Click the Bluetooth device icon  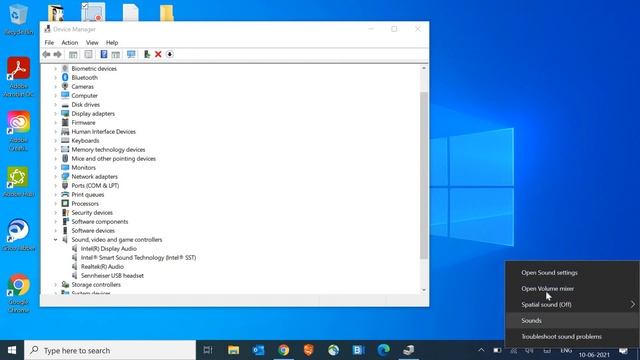coord(65,78)
